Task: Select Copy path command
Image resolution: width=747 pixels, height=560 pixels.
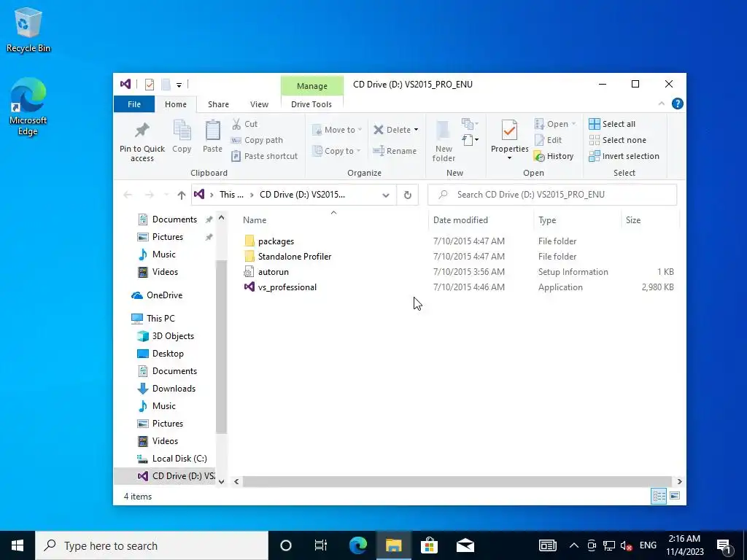Action: tap(257, 140)
